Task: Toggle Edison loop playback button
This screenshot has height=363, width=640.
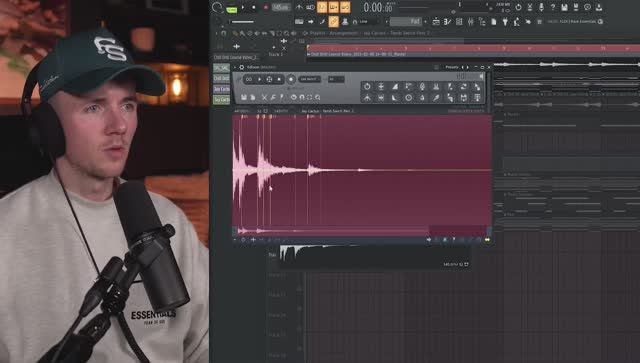Action: pyautogui.click(x=249, y=79)
